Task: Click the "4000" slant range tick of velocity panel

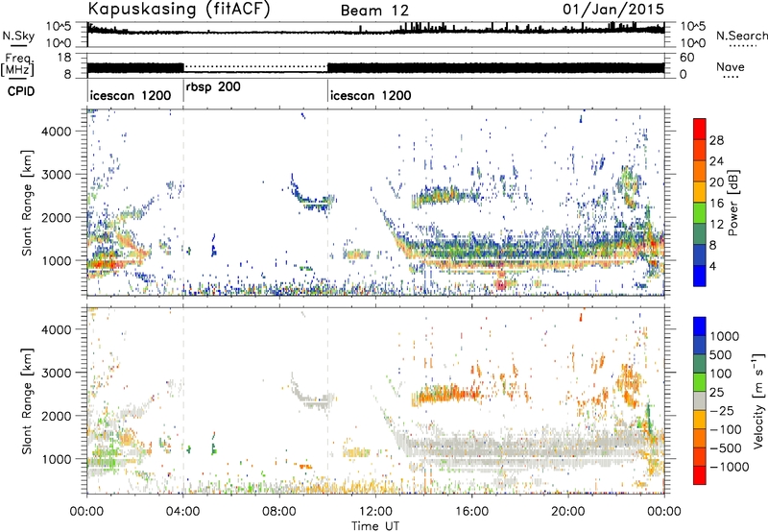Action: click(x=56, y=330)
